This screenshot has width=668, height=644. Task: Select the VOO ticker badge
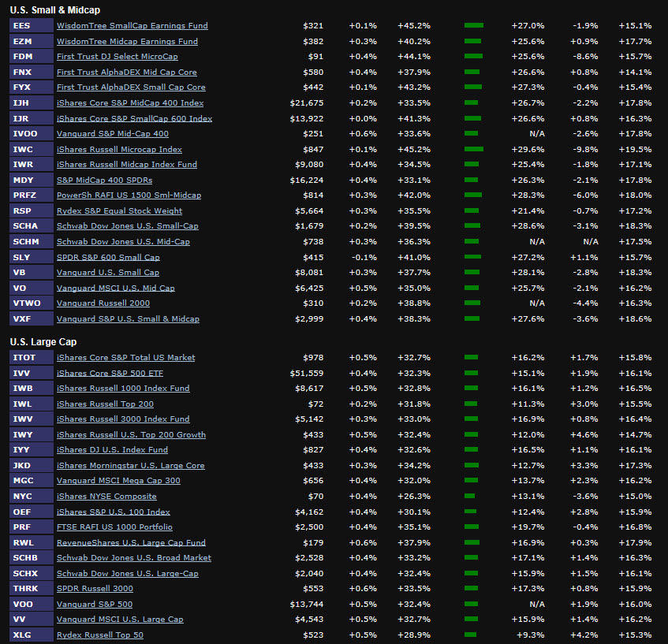point(32,604)
